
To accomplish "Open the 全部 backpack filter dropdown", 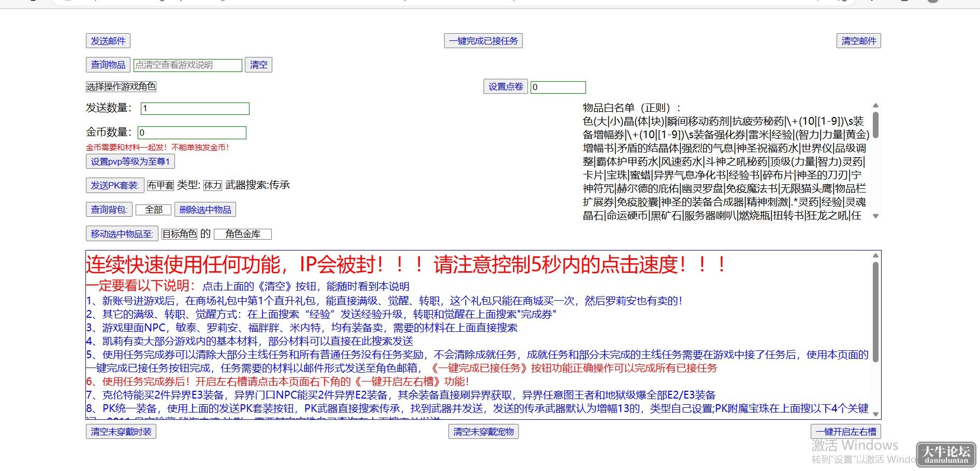I will click(153, 210).
